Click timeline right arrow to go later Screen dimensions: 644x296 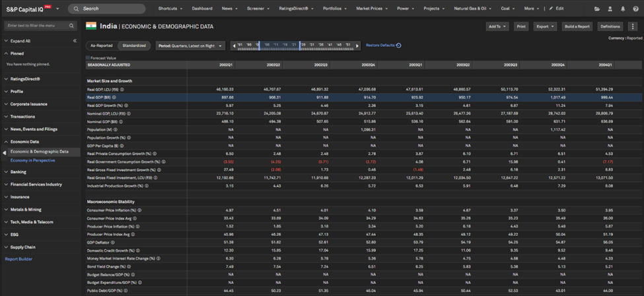tap(357, 46)
